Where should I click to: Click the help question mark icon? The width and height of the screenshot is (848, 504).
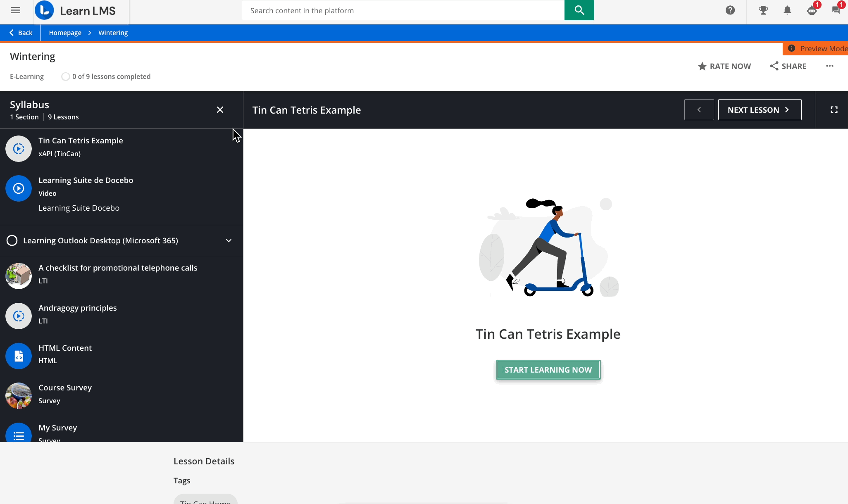730,10
